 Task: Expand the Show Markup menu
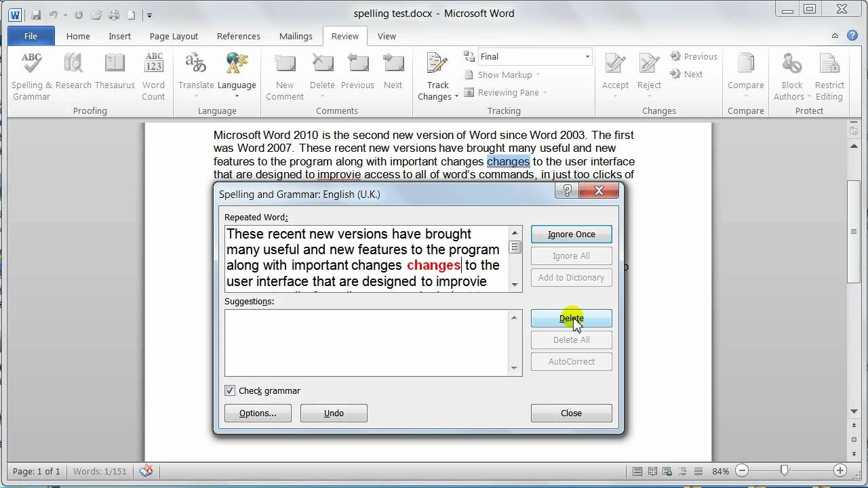point(503,75)
